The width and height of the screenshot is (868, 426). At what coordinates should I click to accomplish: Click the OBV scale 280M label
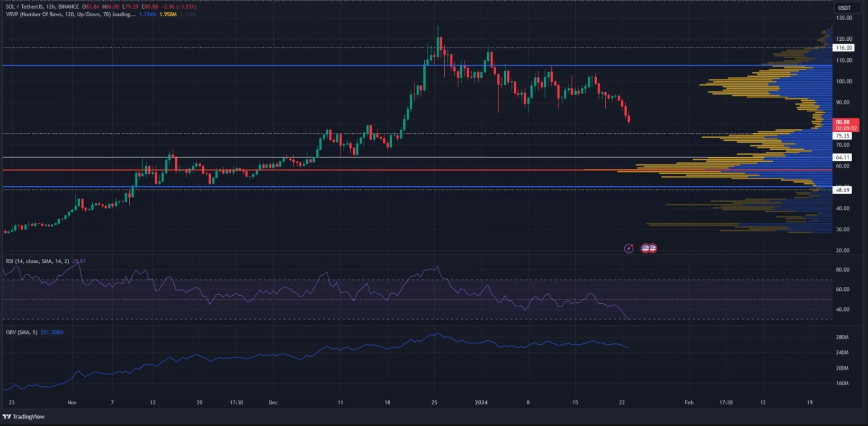click(x=842, y=337)
